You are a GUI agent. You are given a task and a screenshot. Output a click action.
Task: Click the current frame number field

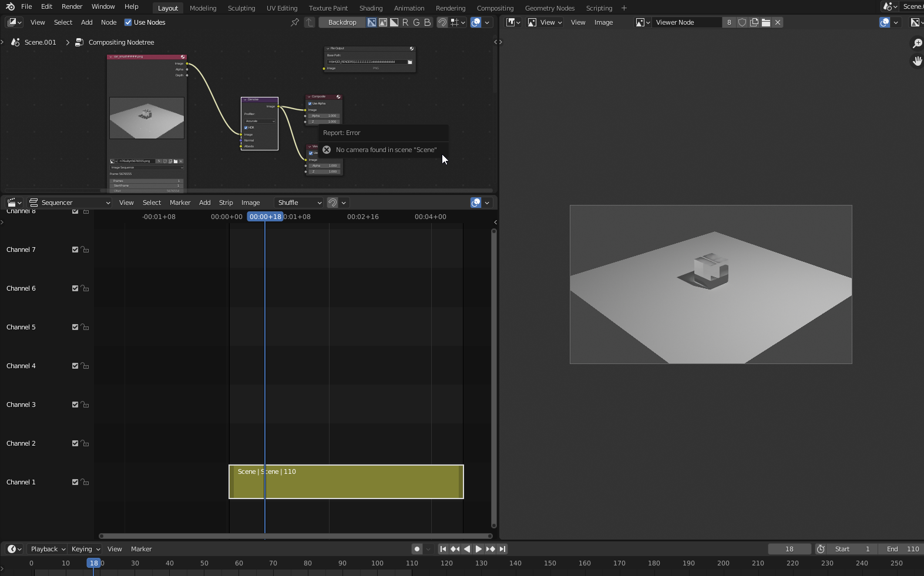[x=789, y=549]
